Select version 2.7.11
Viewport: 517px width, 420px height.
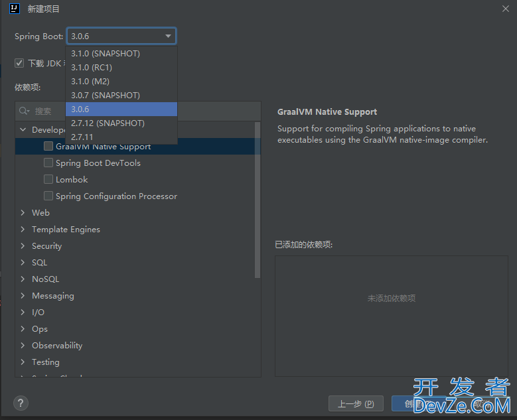(121, 137)
